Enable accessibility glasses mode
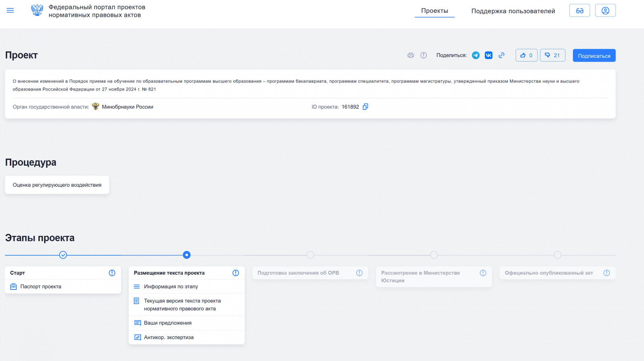This screenshot has height=361, width=644. tap(579, 11)
